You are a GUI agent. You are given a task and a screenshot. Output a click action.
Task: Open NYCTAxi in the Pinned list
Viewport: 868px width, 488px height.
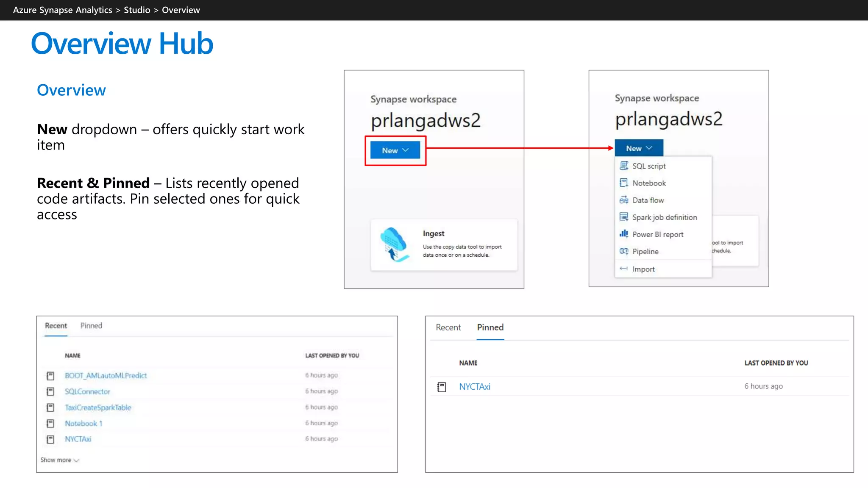[475, 387]
